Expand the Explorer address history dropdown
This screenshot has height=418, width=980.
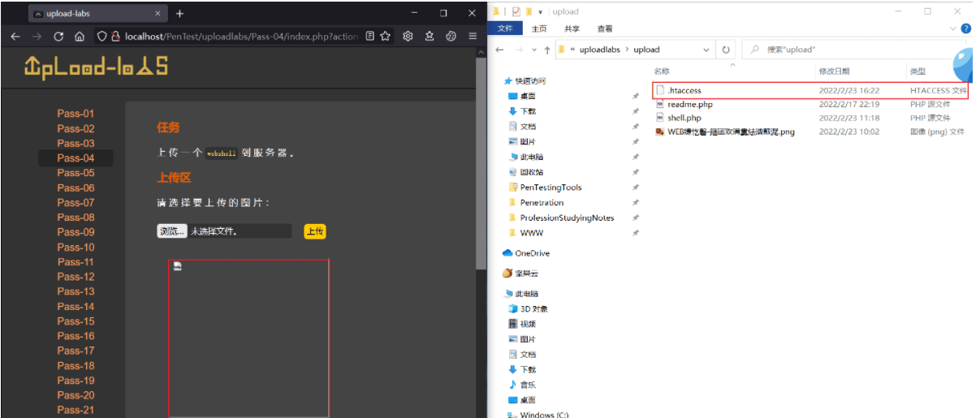706,50
